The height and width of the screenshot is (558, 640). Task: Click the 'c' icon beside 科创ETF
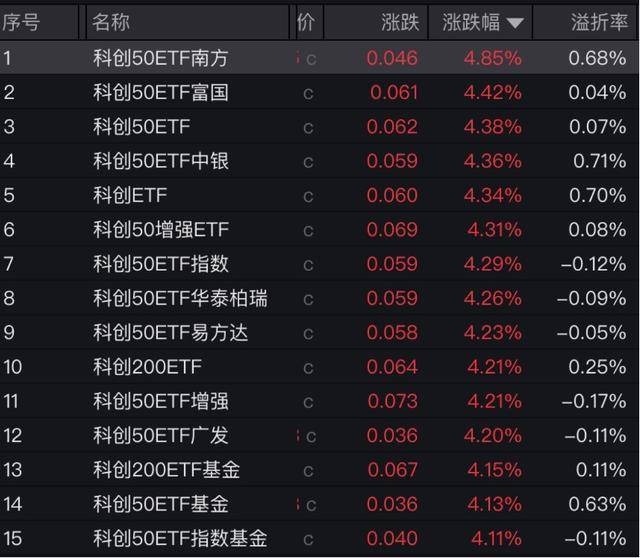[x=309, y=196]
